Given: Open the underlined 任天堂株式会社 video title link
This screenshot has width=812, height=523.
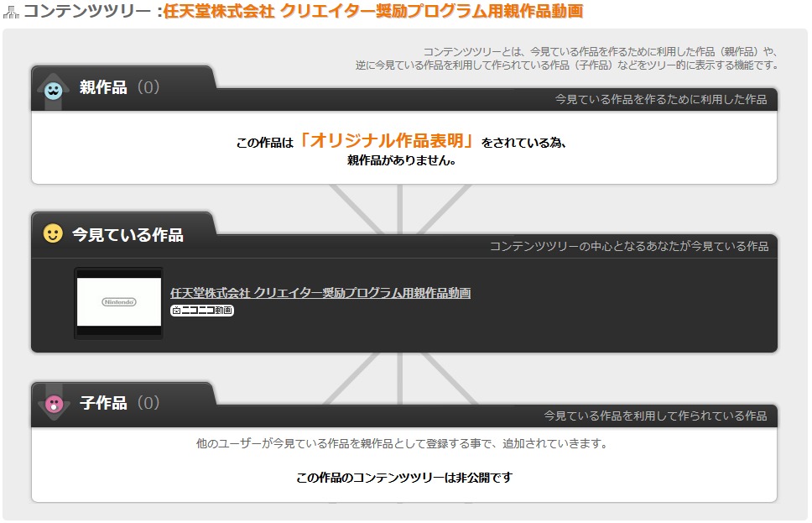Looking at the screenshot, I should pos(320,293).
